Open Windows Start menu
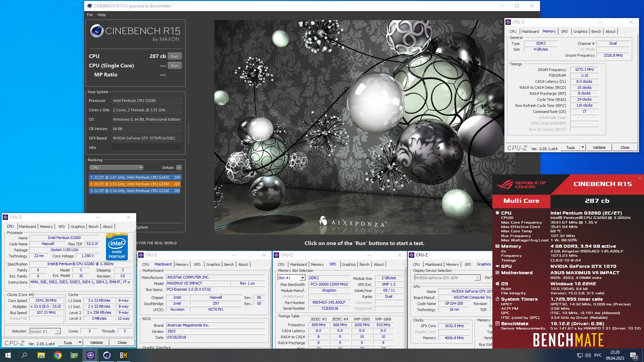 [x=8, y=355]
